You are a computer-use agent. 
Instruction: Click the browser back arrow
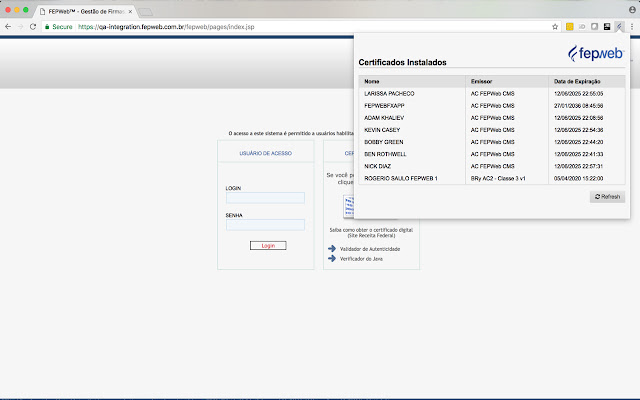click(8, 27)
